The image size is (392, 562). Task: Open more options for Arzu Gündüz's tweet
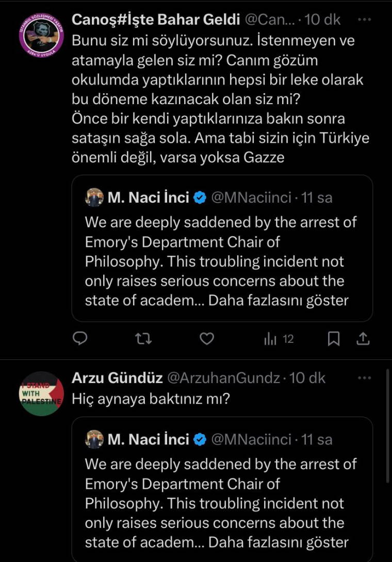(x=364, y=377)
